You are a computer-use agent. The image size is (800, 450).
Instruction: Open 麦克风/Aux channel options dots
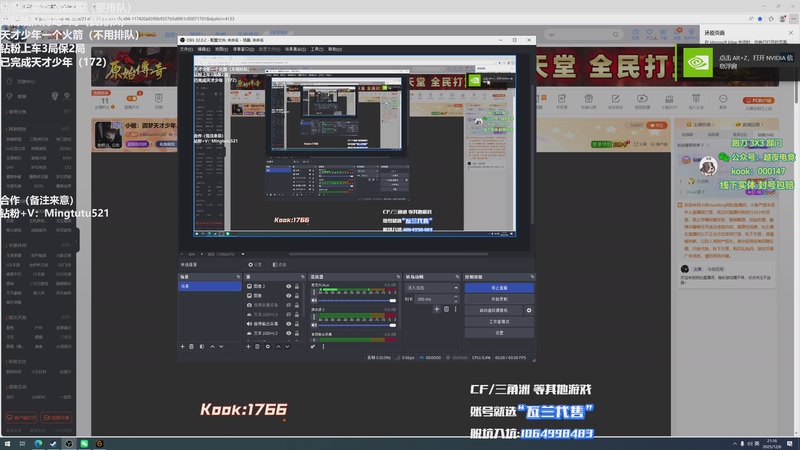(x=314, y=292)
